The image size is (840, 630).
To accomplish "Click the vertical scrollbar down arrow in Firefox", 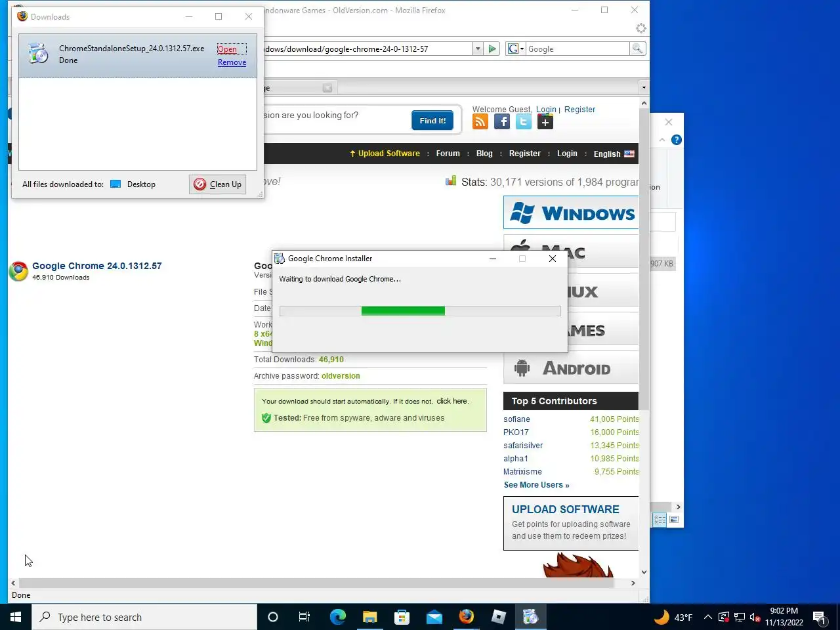I will (644, 572).
